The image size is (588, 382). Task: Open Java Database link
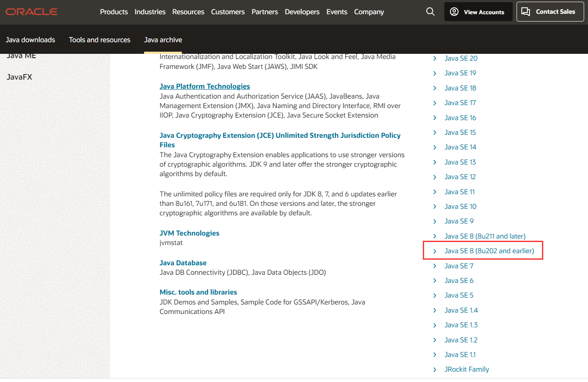[x=183, y=263]
